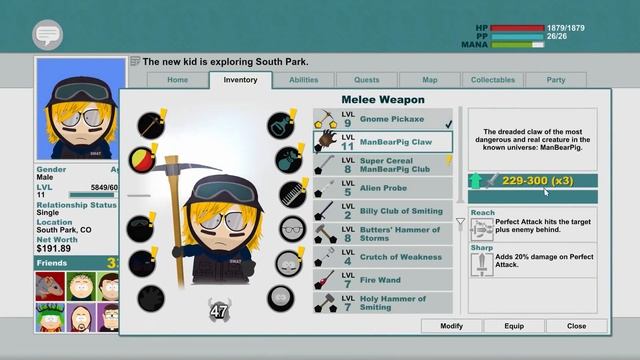
Task: Select the Alien Probe list entry
Action: [383, 188]
